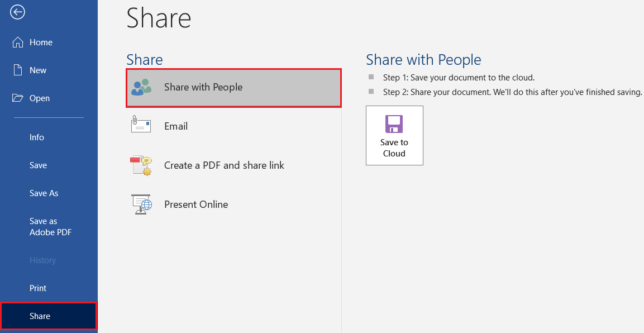The width and height of the screenshot is (644, 333).
Task: Choose Save as Adobe PDF
Action: click(49, 227)
